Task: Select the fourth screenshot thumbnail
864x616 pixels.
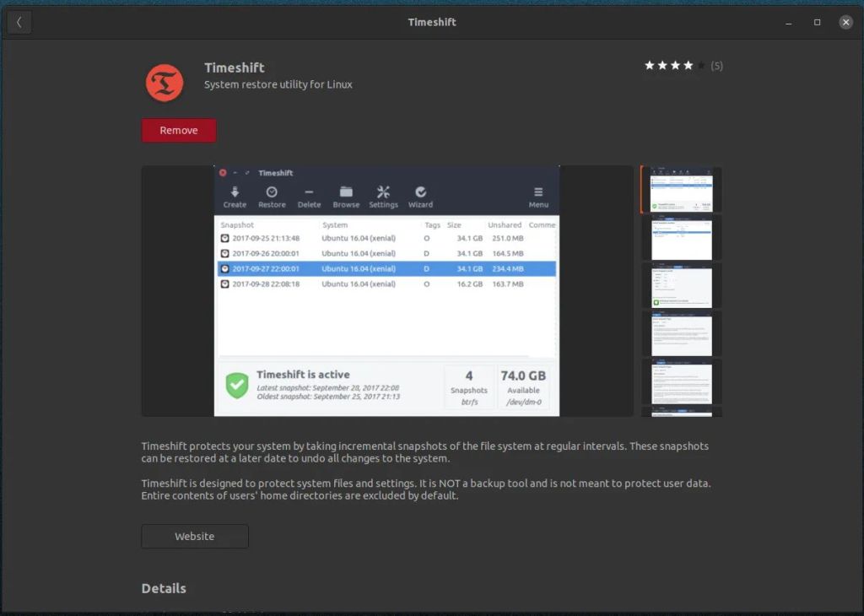Action: [681, 334]
